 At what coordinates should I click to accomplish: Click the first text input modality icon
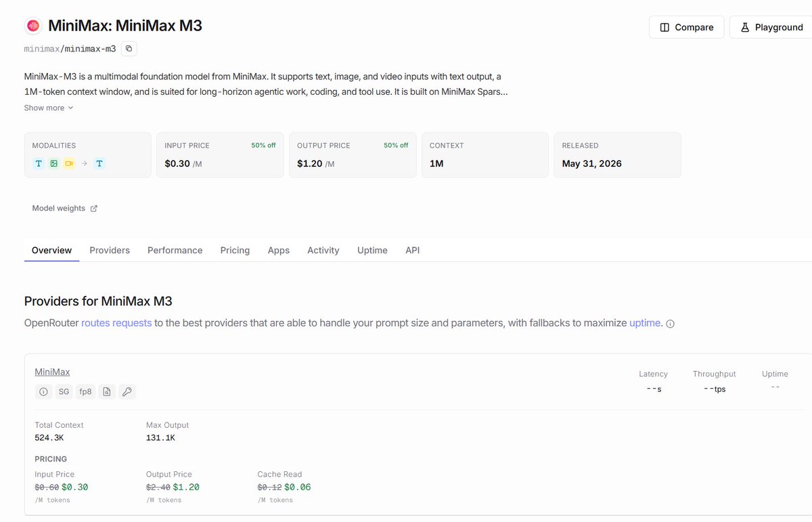39,163
